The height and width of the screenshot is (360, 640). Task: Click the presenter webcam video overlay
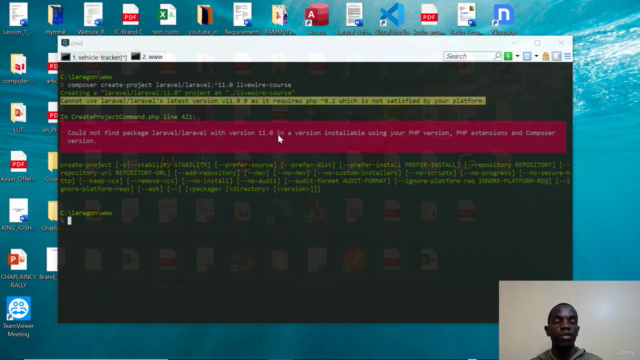point(569,320)
